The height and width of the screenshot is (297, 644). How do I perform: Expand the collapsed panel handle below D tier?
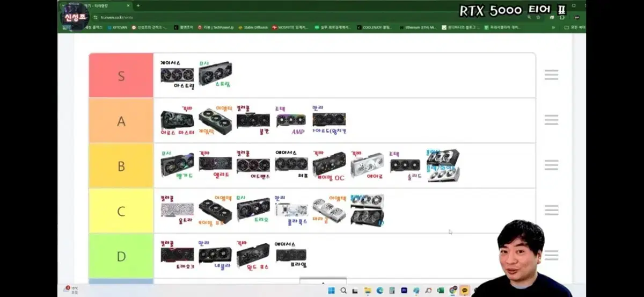point(323,281)
